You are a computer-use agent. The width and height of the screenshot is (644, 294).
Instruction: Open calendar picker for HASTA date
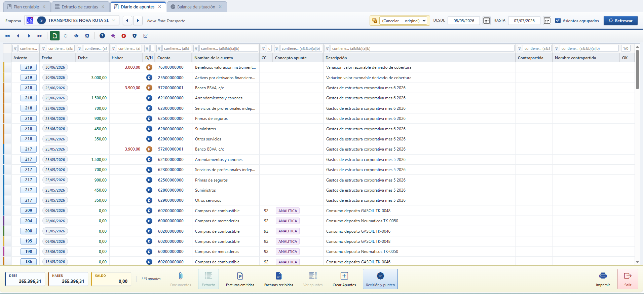(x=547, y=21)
